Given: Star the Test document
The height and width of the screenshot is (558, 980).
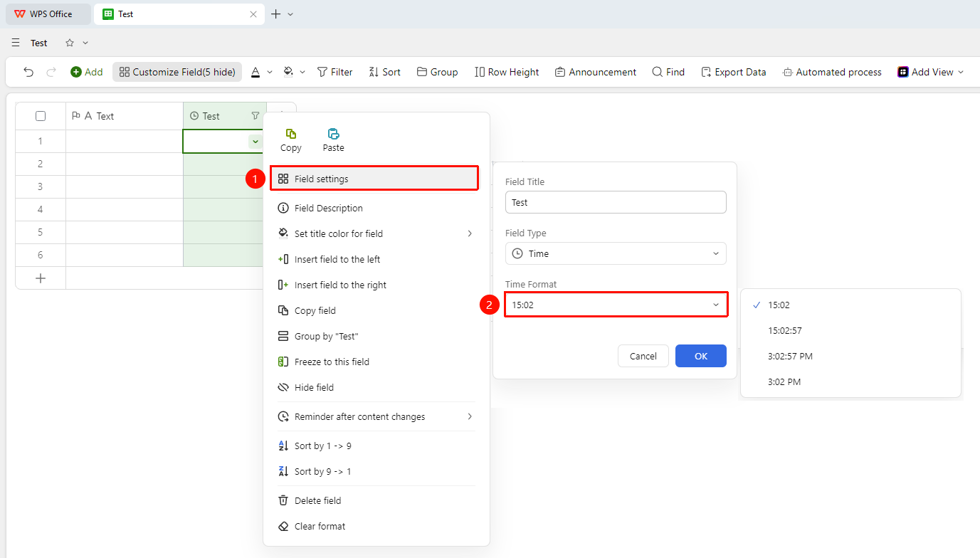Looking at the screenshot, I should pyautogui.click(x=70, y=43).
